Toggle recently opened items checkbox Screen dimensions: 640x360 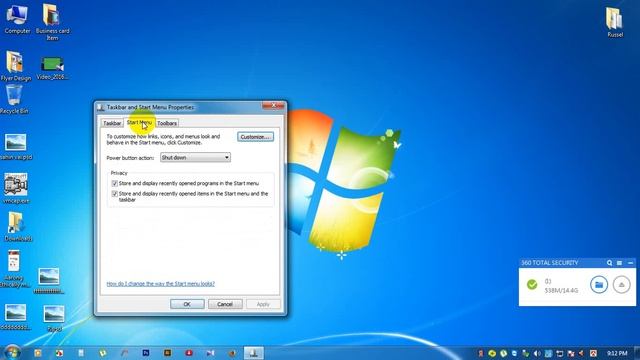pos(115,194)
